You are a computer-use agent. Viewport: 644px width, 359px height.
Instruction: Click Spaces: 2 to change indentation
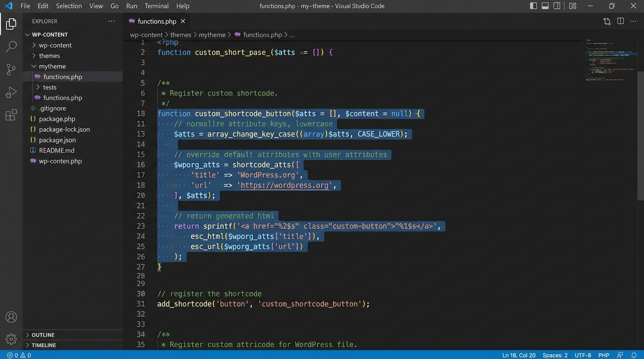pyautogui.click(x=555, y=355)
